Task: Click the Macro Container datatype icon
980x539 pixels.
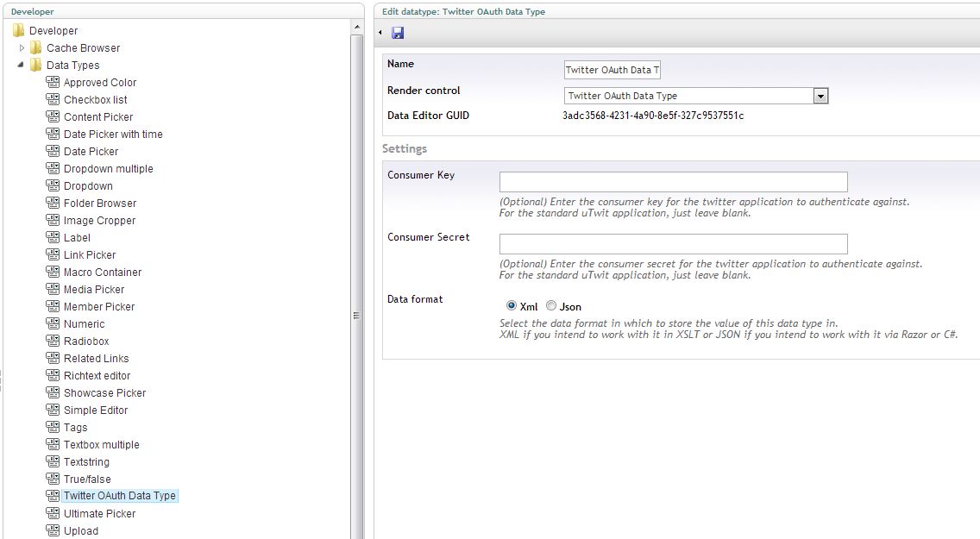Action: (x=53, y=272)
